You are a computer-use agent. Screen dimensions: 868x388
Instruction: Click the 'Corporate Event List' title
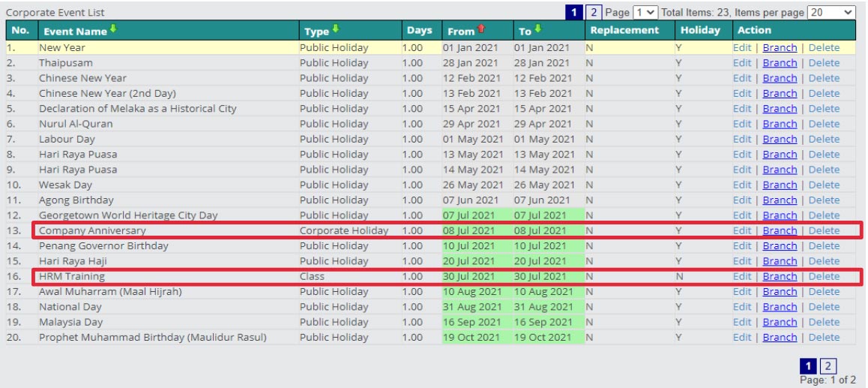[x=55, y=12]
